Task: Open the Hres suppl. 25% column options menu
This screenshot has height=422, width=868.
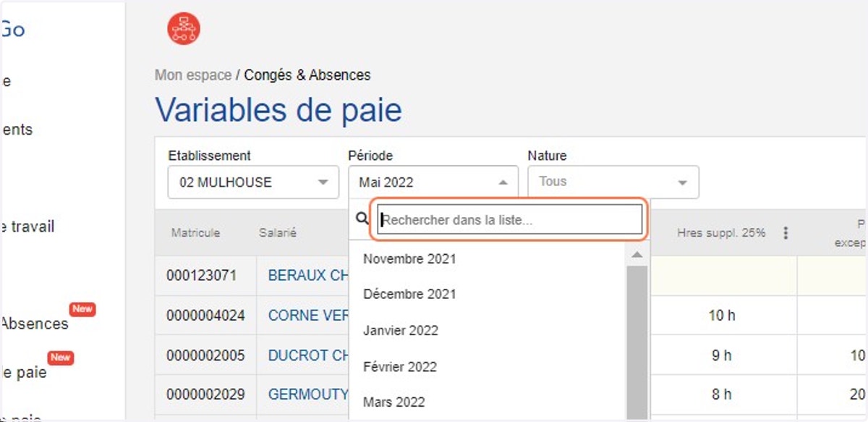Action: [x=786, y=233]
